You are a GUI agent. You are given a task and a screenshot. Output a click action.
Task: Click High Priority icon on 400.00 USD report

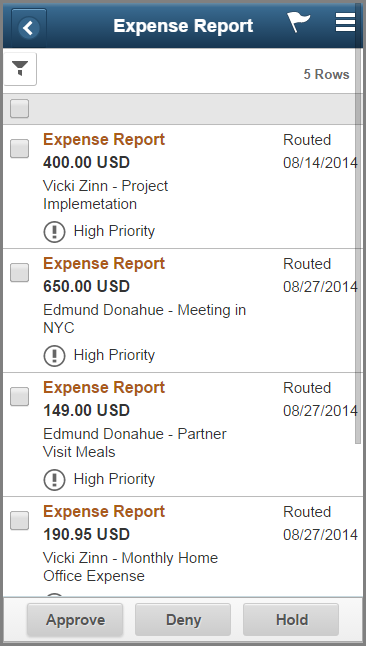(54, 232)
